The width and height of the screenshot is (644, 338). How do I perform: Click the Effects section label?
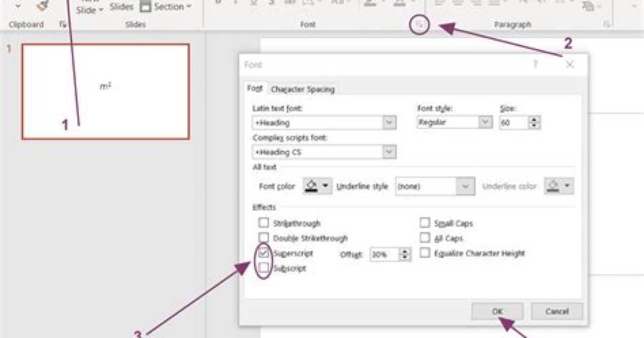(264, 207)
